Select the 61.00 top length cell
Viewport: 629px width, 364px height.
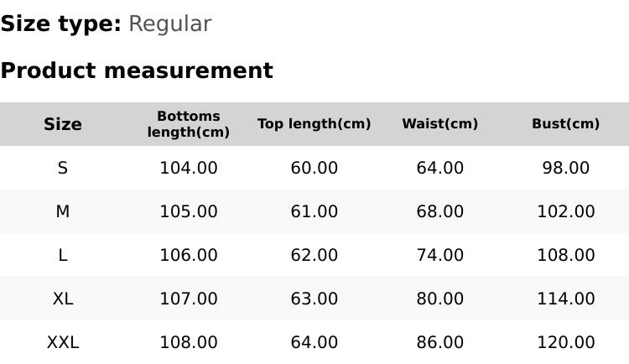coord(314,211)
